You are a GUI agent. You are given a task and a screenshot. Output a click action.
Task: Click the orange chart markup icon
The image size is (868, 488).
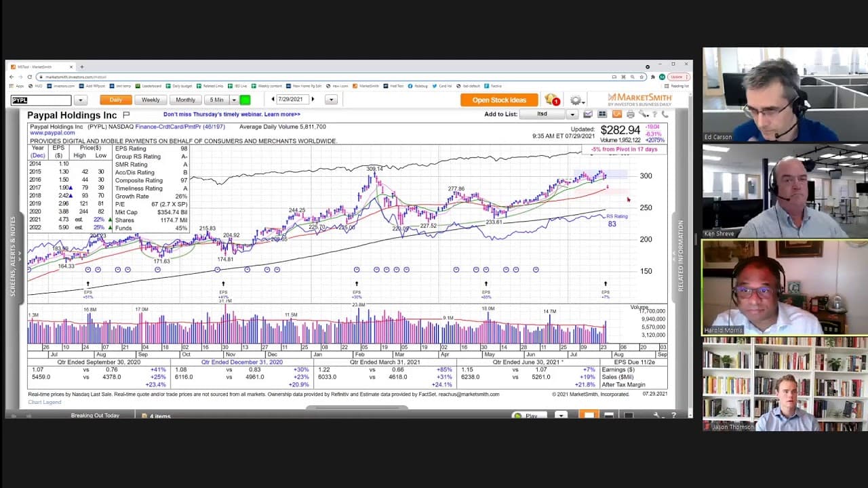pos(617,114)
